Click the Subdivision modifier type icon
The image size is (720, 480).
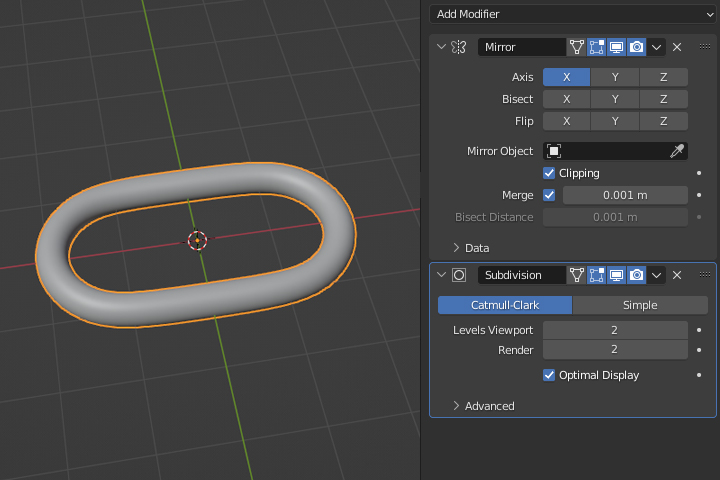459,275
